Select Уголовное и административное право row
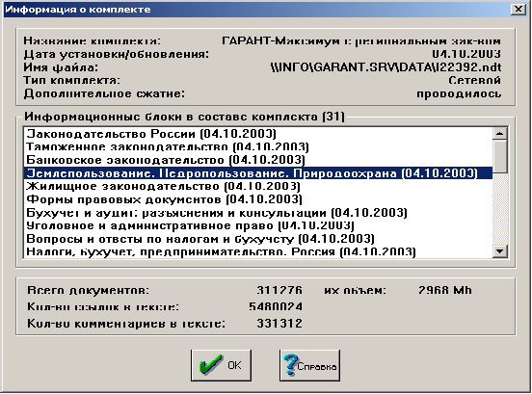 tap(258, 225)
